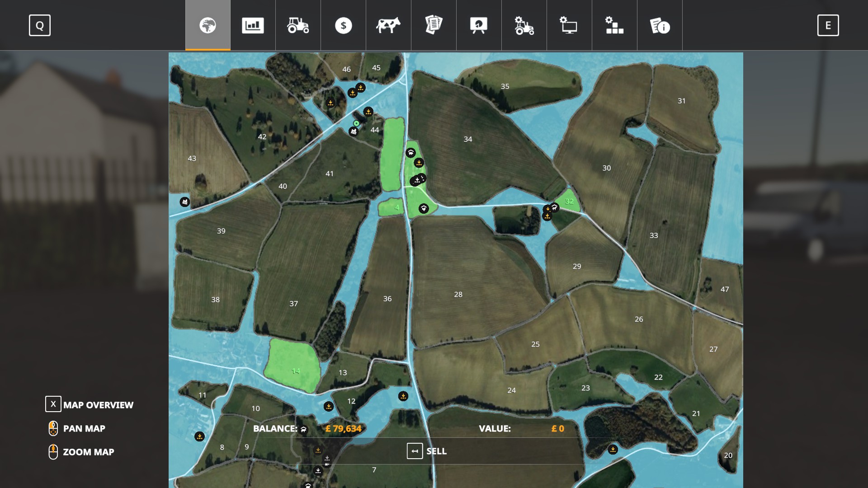Image resolution: width=868 pixels, height=488 pixels.
Task: Open the gear-and-blocks settings tab
Action: 614,25
